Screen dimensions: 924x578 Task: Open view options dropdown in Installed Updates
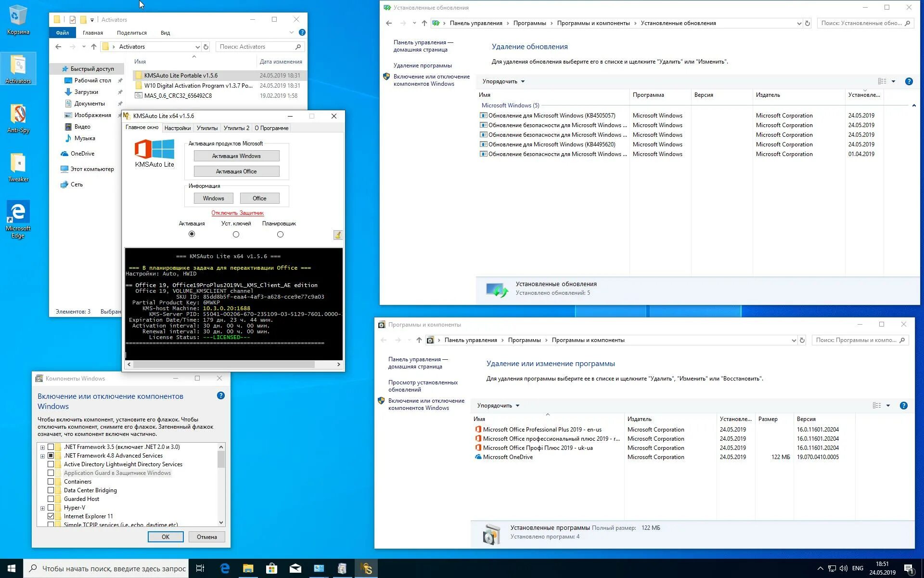click(893, 81)
